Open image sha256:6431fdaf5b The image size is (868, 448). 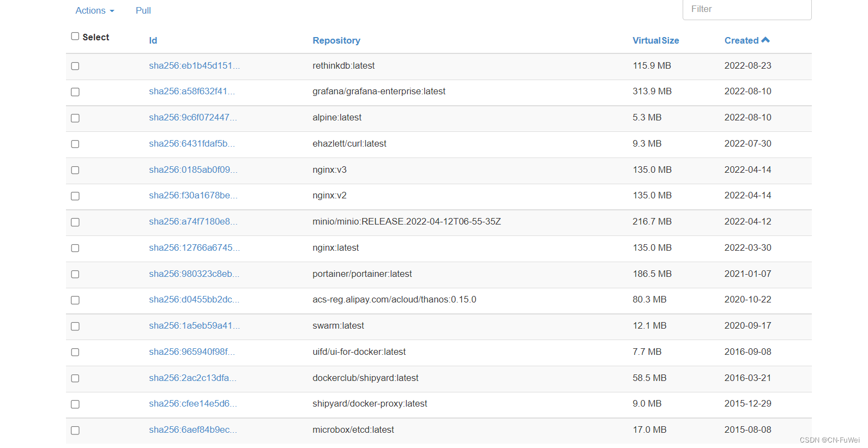pos(192,143)
